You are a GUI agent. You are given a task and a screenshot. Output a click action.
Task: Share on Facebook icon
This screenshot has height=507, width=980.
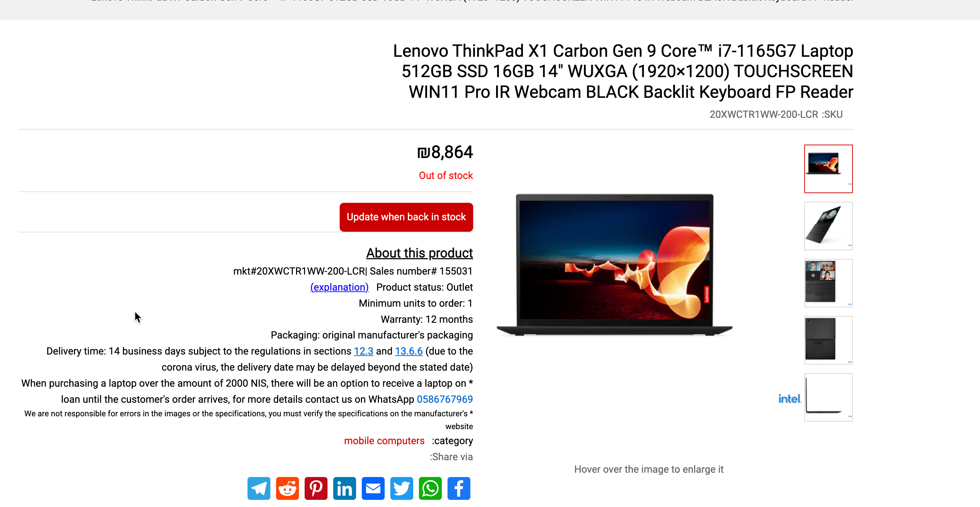tap(459, 488)
